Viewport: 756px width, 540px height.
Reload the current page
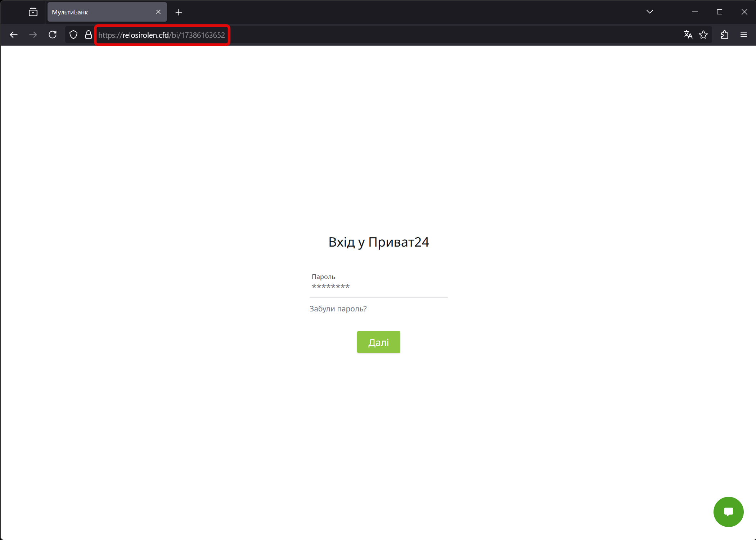pos(53,35)
